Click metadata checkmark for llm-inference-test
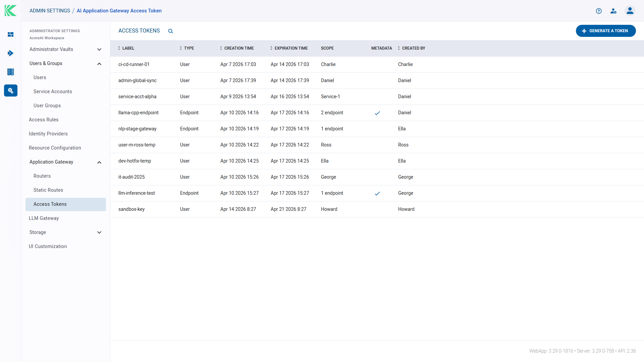This screenshot has height=362, width=644. click(377, 193)
